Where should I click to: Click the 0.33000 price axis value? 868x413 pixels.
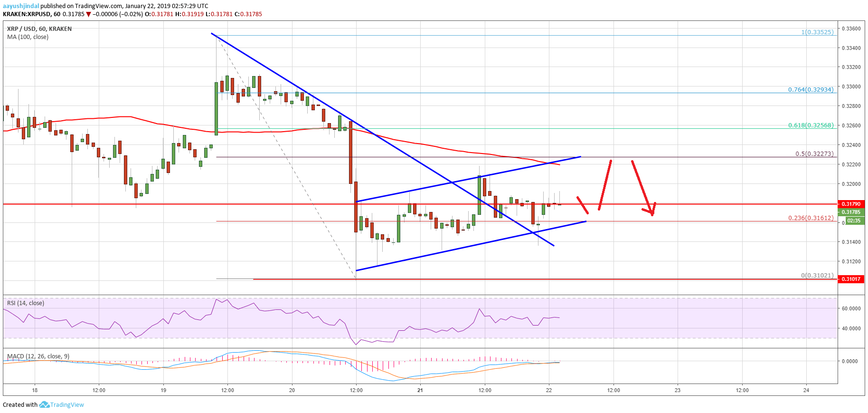click(851, 86)
